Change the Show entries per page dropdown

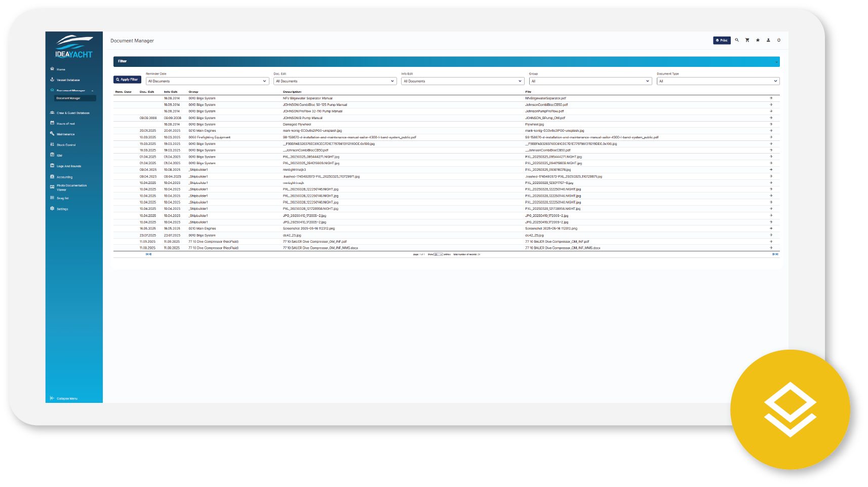point(438,254)
